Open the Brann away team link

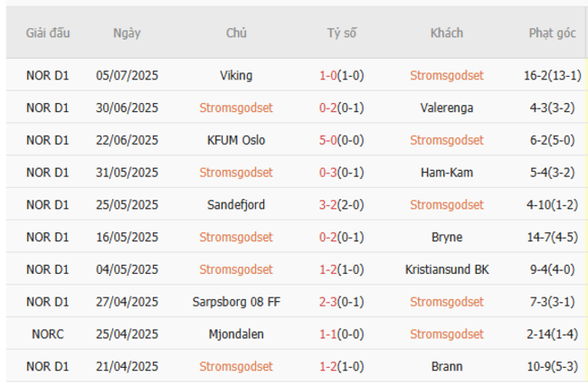[x=446, y=366]
